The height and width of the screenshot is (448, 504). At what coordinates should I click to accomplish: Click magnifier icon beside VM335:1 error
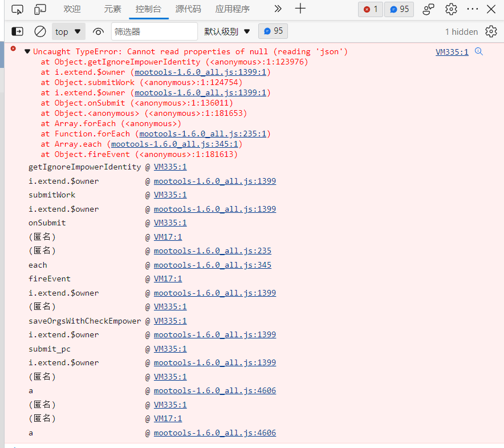click(x=479, y=52)
